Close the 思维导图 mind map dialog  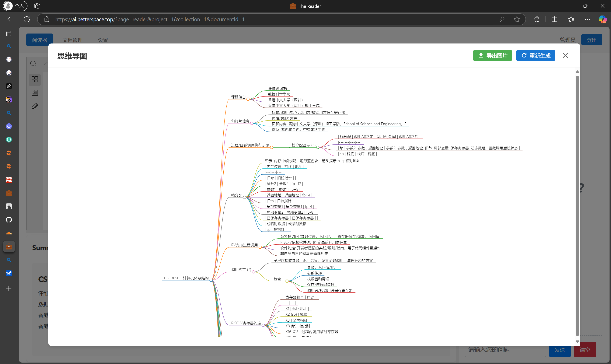(565, 55)
